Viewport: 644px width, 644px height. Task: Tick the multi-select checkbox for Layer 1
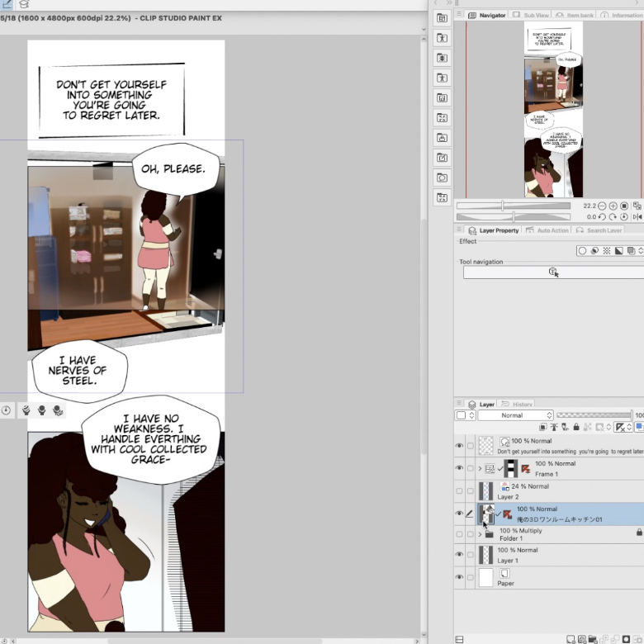point(471,555)
